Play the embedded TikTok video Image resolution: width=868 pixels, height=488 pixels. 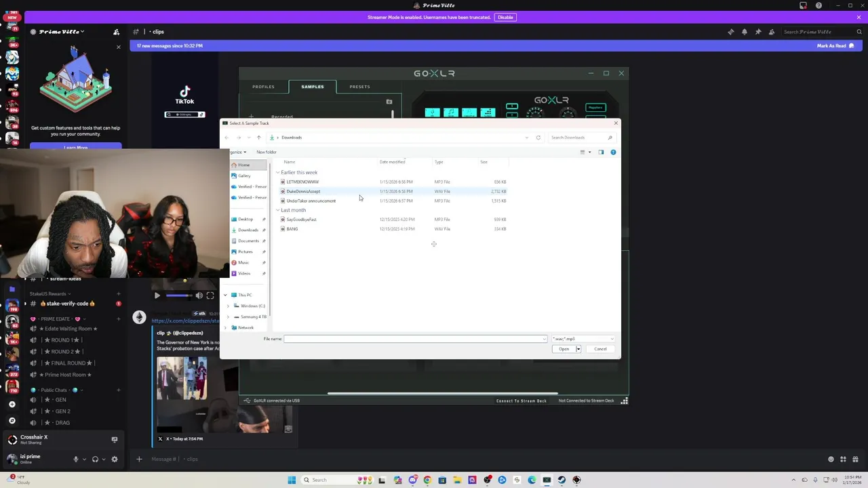[x=157, y=296]
